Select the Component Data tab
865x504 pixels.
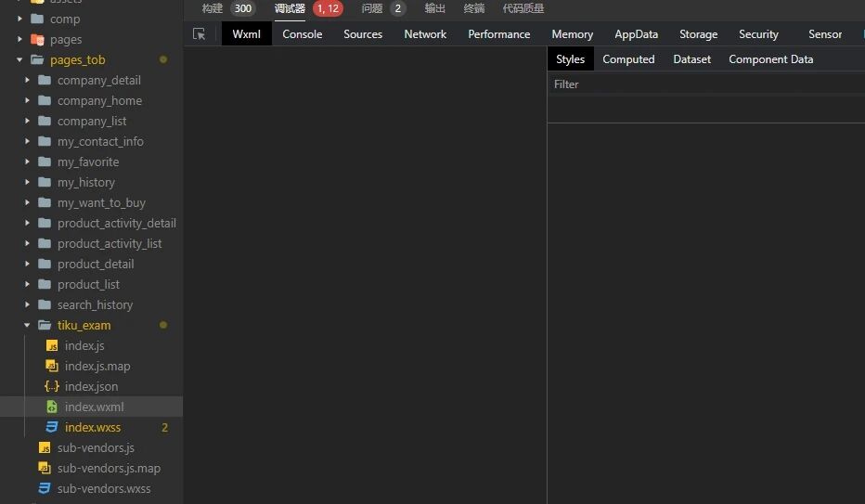pos(770,59)
